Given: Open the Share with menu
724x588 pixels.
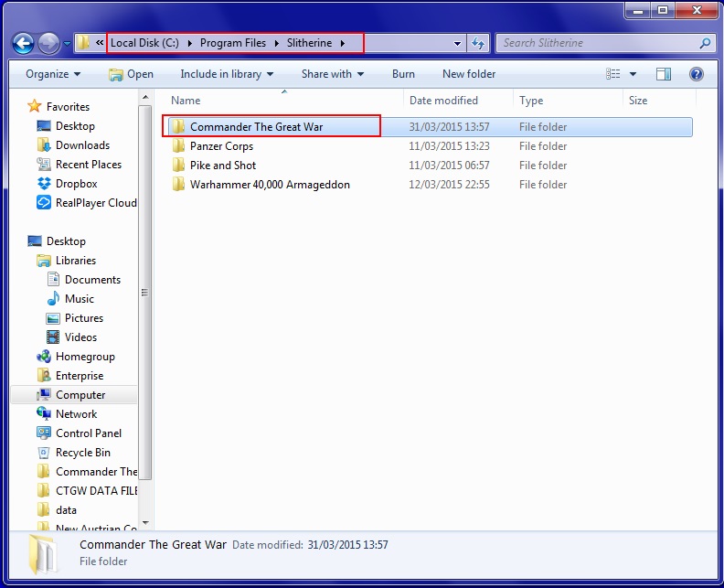Looking at the screenshot, I should click(x=333, y=74).
